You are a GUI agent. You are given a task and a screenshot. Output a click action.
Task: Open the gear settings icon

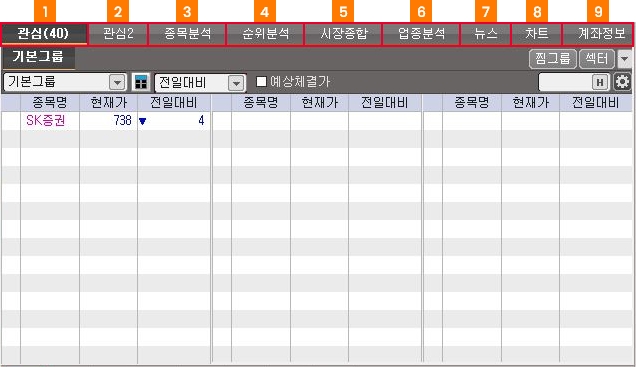tap(622, 82)
